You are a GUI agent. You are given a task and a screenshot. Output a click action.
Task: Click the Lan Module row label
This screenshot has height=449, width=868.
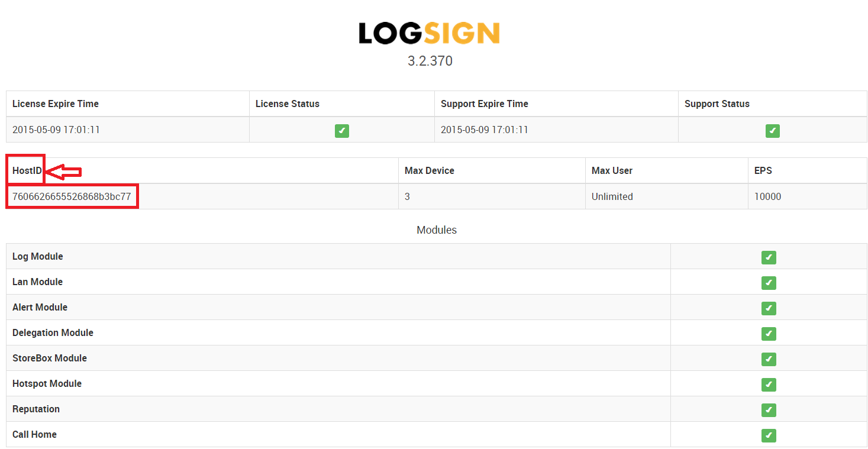tap(37, 282)
